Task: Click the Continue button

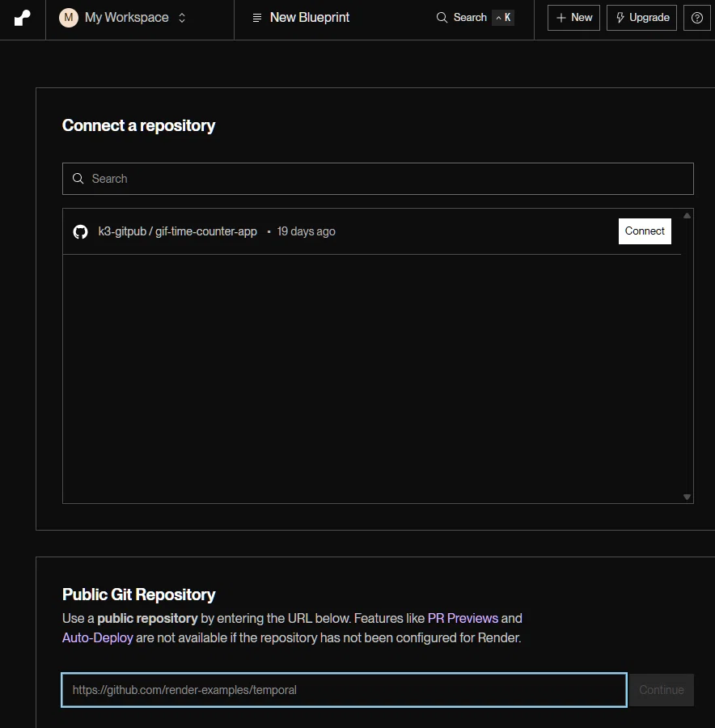Action: (661, 690)
